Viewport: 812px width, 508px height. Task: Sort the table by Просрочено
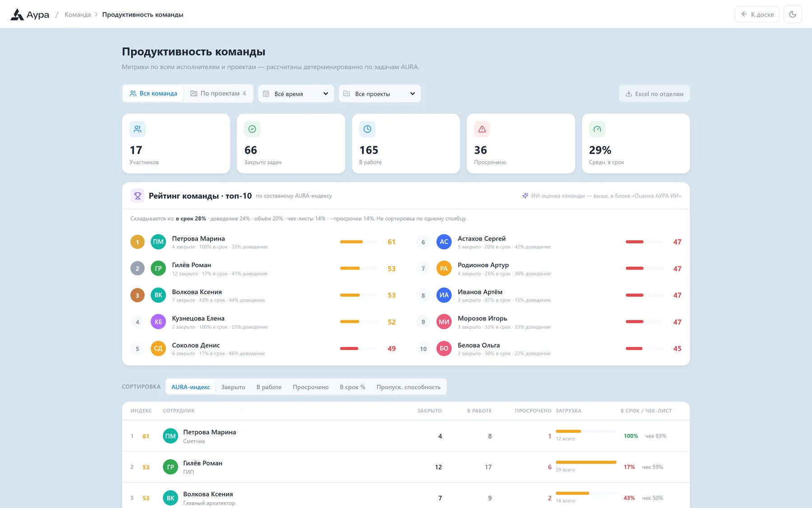[x=310, y=387]
